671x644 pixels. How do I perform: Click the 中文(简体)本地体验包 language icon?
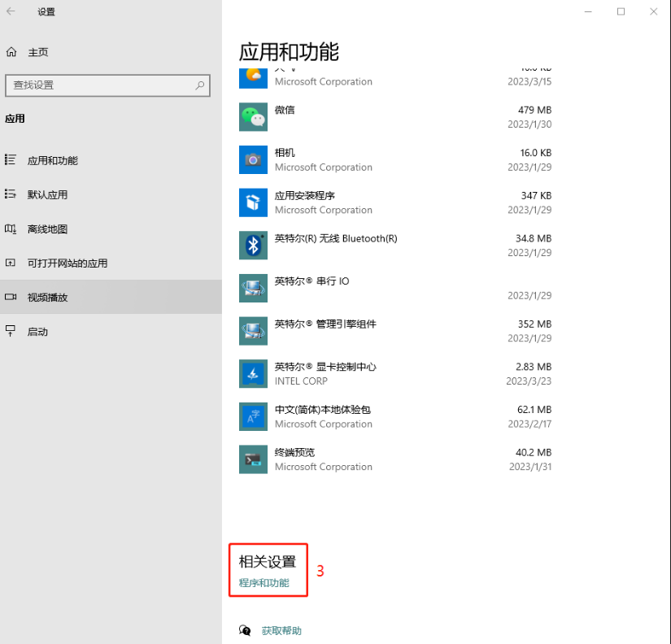pos(253,416)
